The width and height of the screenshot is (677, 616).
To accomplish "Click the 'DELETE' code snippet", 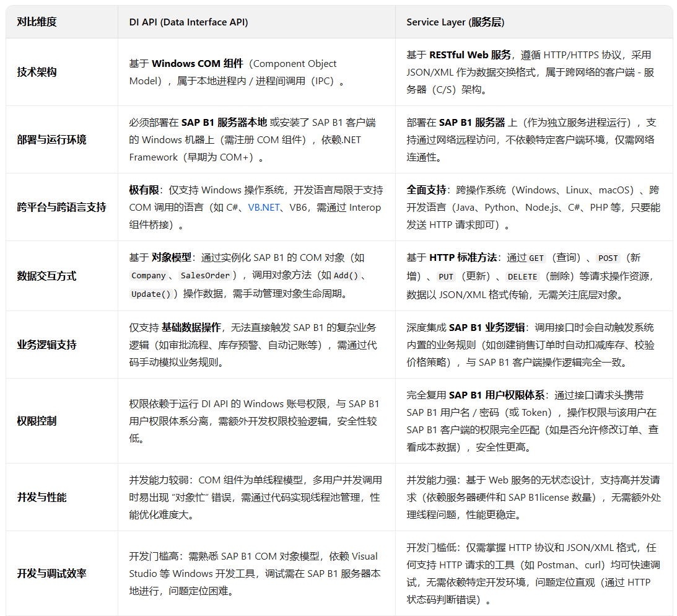I will [522, 277].
